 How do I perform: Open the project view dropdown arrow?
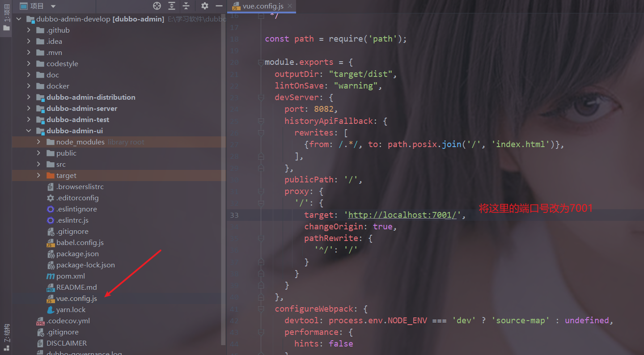click(53, 6)
